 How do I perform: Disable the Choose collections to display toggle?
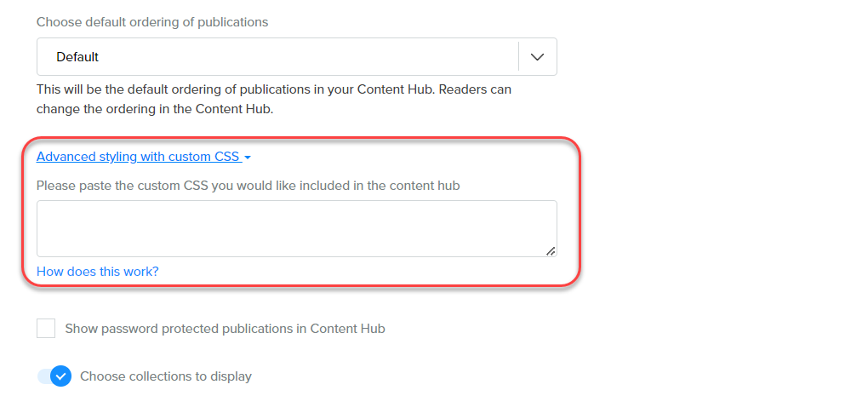tap(54, 376)
